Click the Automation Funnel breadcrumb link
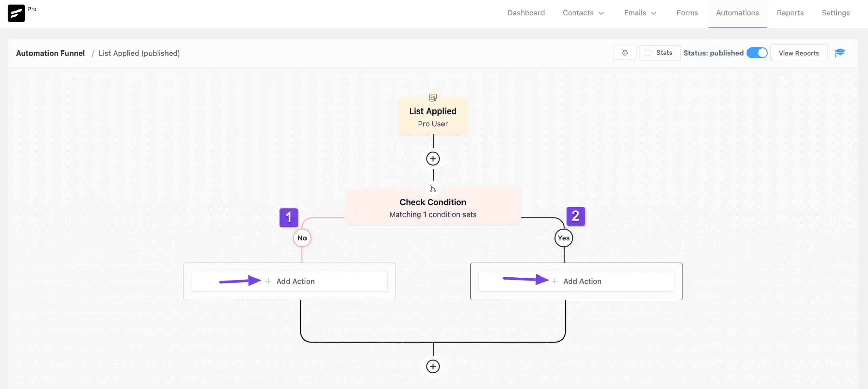The image size is (868, 389). [51, 53]
